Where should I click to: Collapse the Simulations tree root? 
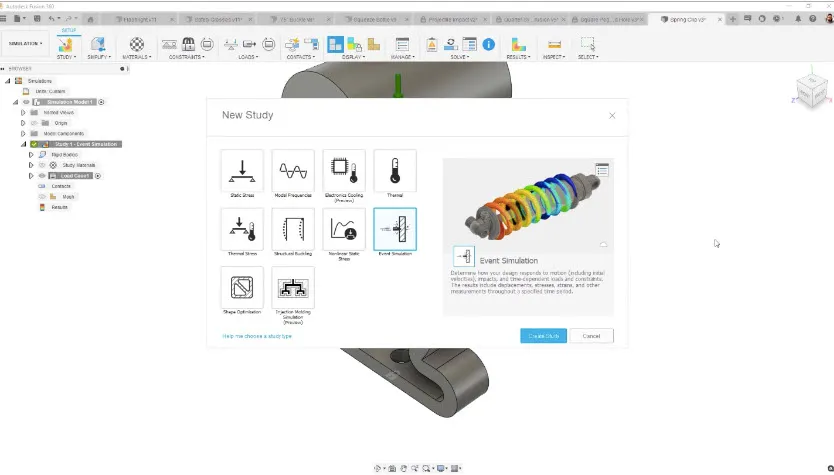coord(8,81)
